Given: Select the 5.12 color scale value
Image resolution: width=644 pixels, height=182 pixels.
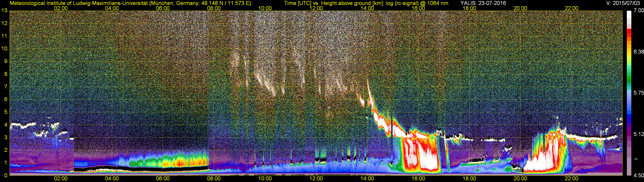Looking at the screenshot, I should click(638, 134).
